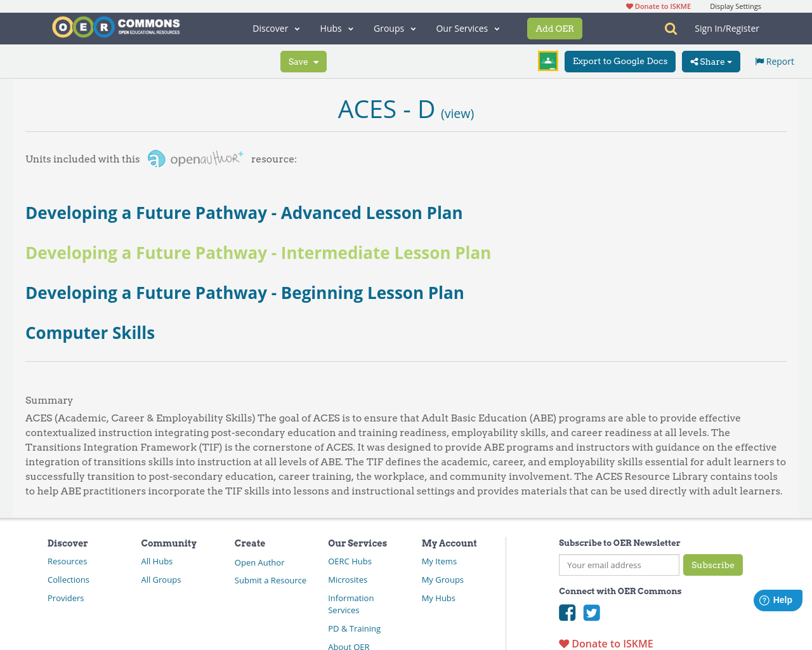Click Export to Google Docs

(620, 60)
